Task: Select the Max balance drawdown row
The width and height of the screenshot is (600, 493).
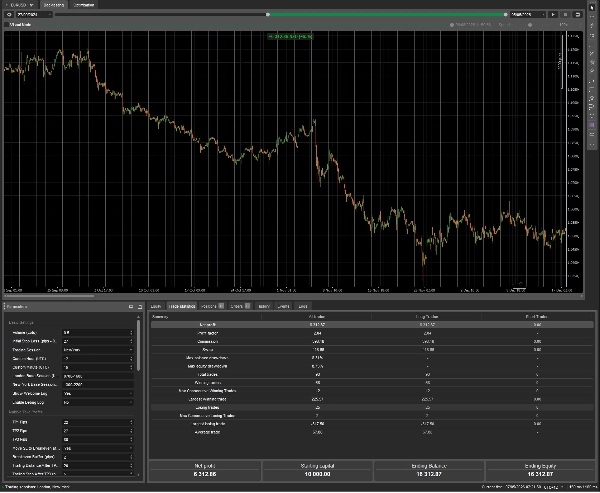Action: point(372,358)
